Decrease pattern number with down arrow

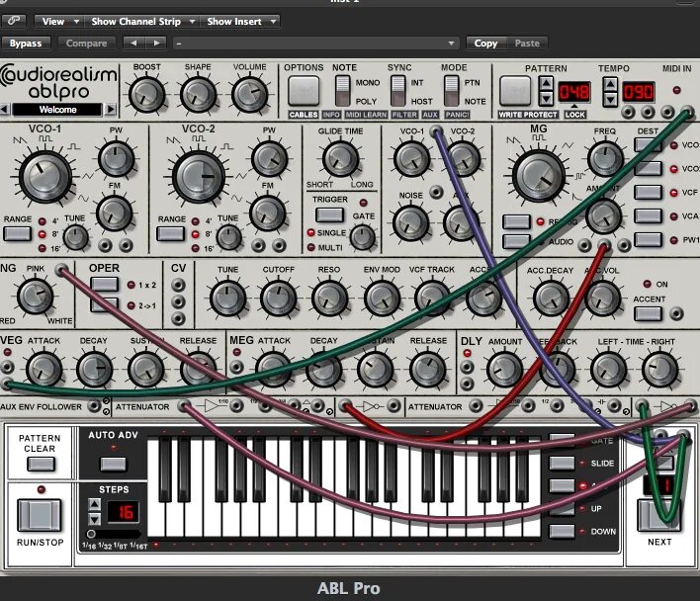[546, 99]
